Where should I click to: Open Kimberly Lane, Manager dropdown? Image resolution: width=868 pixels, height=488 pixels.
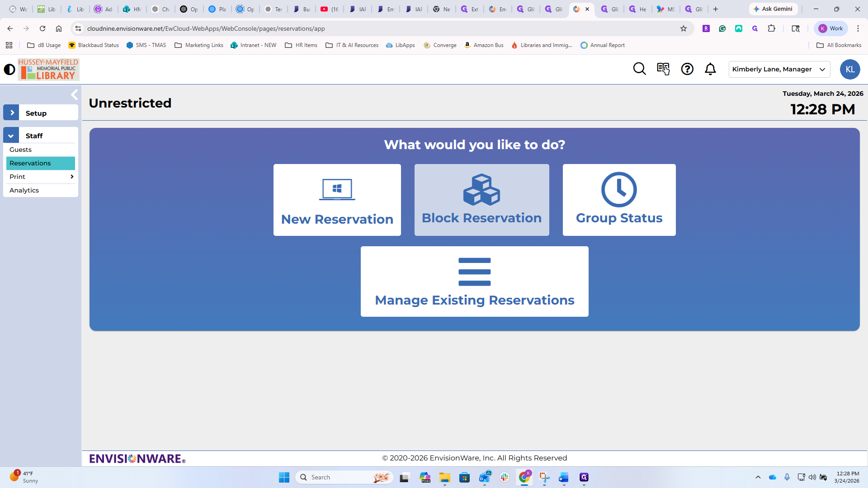(x=779, y=69)
